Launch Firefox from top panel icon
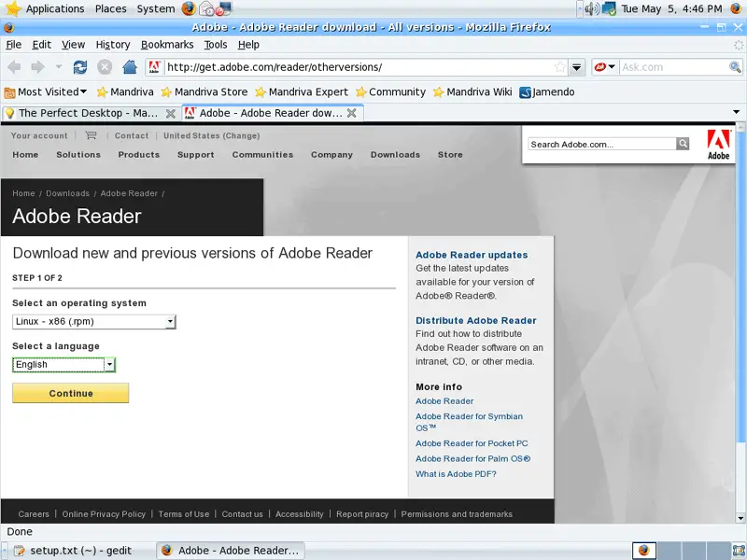 pos(189,8)
